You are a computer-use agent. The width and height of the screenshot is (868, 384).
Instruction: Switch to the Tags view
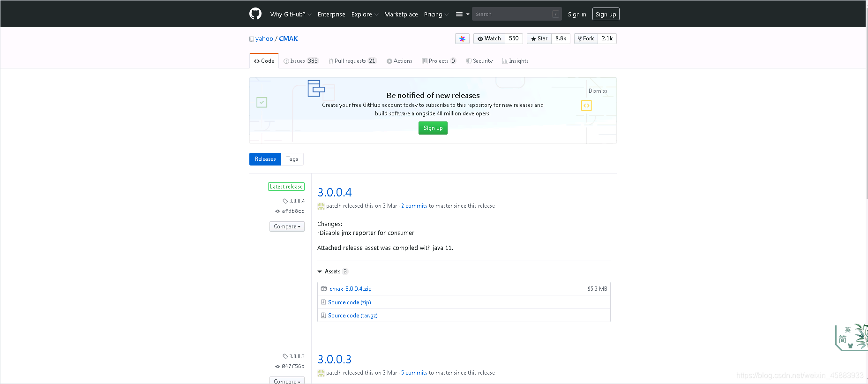[x=292, y=159]
